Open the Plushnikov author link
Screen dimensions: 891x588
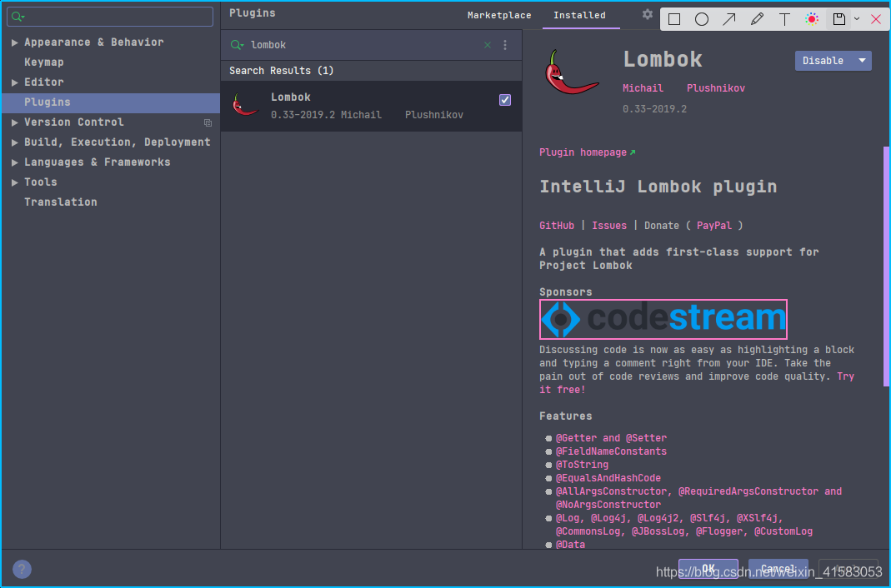(715, 88)
